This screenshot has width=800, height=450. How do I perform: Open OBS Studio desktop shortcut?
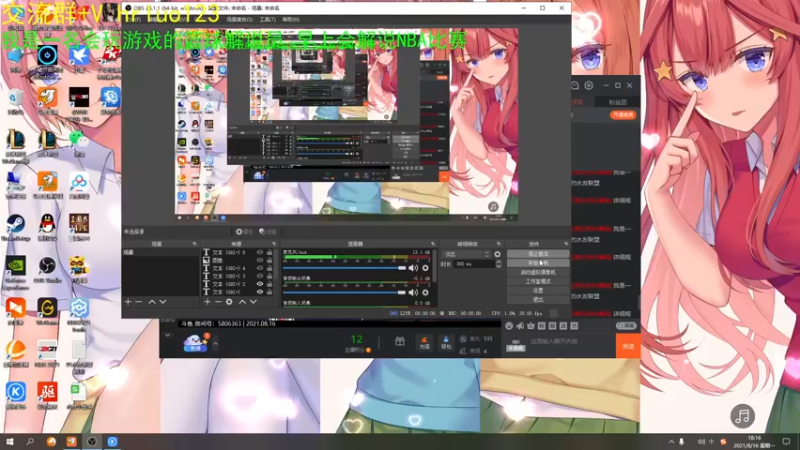point(47,269)
